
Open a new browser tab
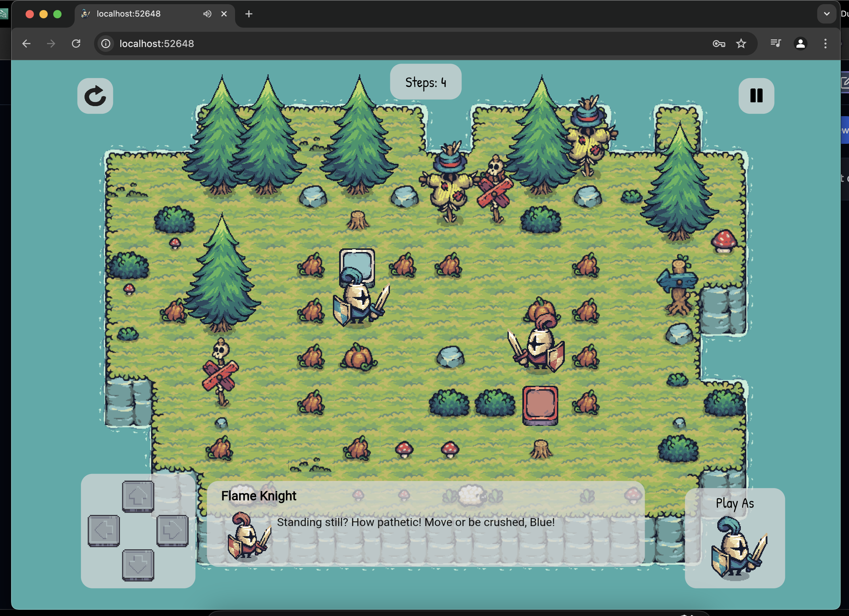249,14
